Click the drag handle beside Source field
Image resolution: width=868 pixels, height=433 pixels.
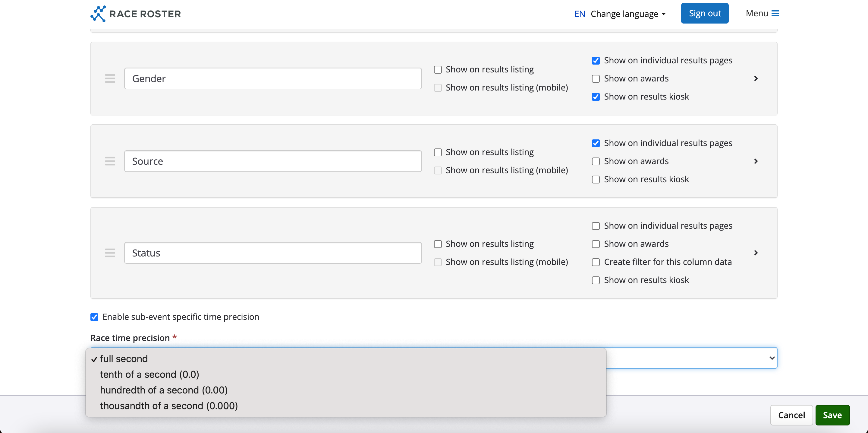[x=110, y=161]
